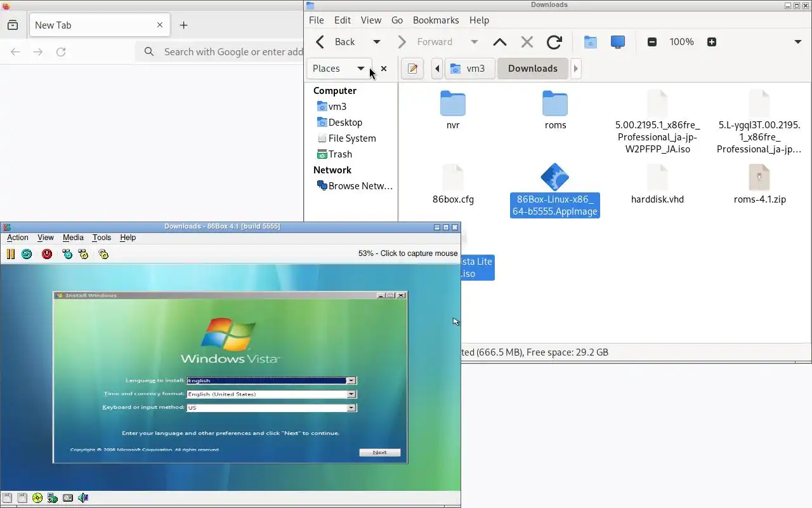This screenshot has height=508, width=812.
Task: Click the browser back arrow
Action: (x=15, y=52)
